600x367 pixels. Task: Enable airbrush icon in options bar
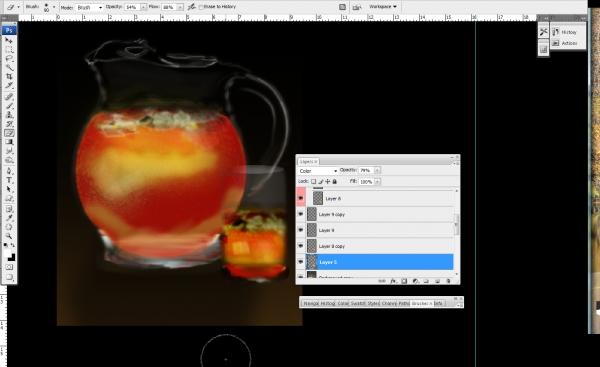(192, 7)
